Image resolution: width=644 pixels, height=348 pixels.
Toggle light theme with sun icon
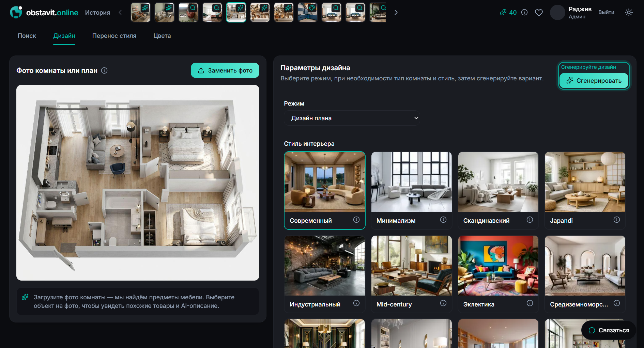pos(629,12)
